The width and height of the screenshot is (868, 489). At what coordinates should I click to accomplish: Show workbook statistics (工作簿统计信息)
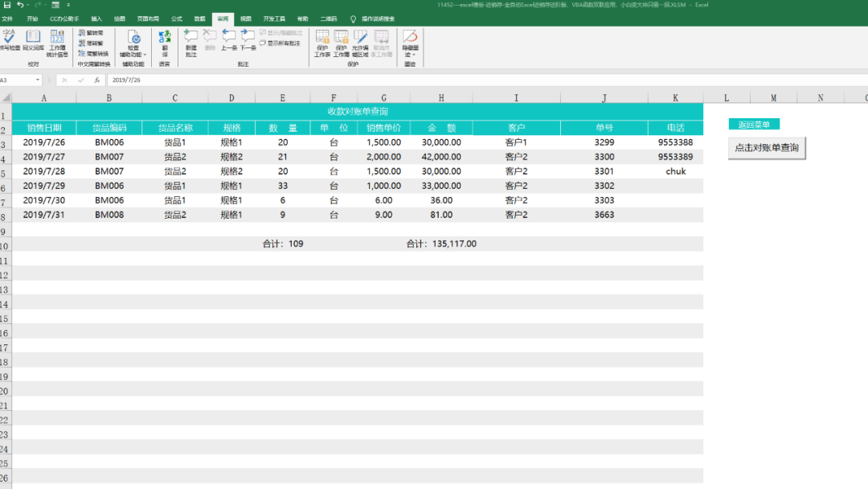[x=57, y=43]
